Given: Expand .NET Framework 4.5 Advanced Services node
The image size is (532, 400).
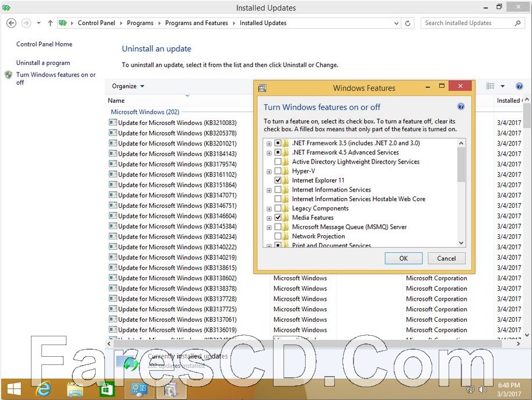Looking at the screenshot, I should 269,153.
